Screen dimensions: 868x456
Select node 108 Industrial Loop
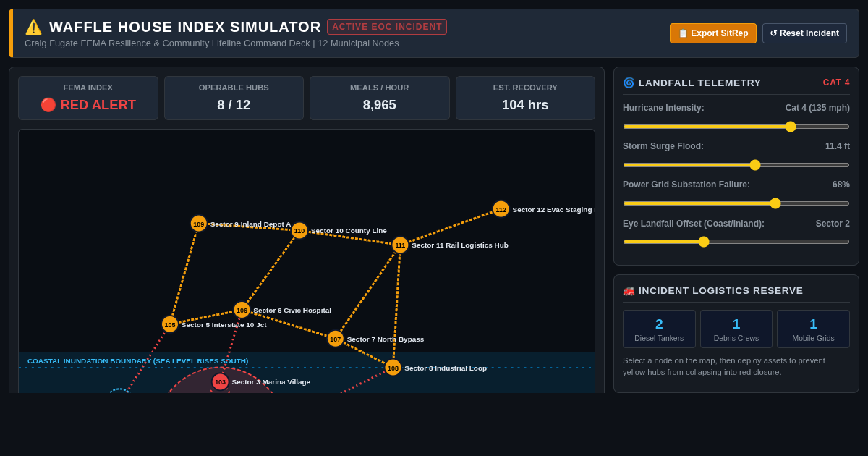(x=393, y=368)
